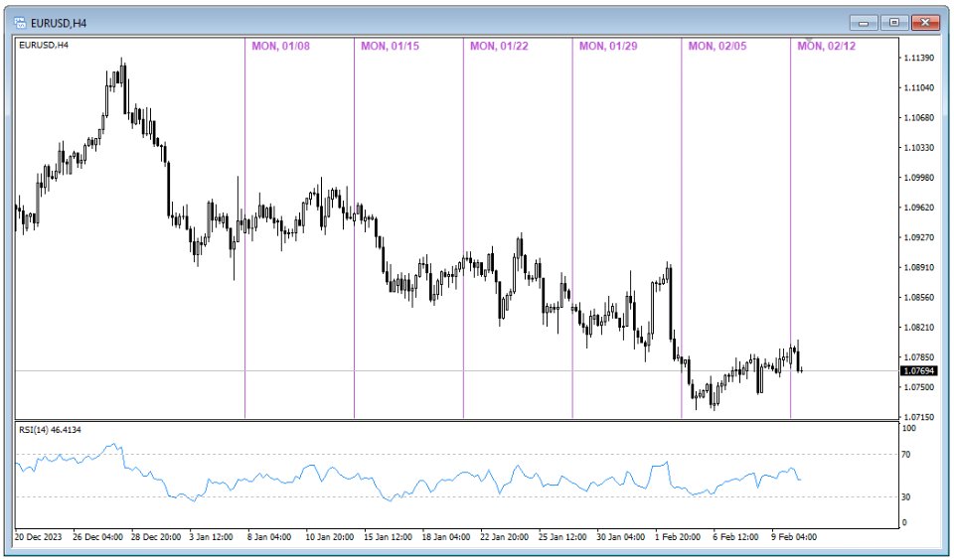Viewport: 954px width, 560px height.
Task: Click price scale value 1.08560
Action: [918, 297]
